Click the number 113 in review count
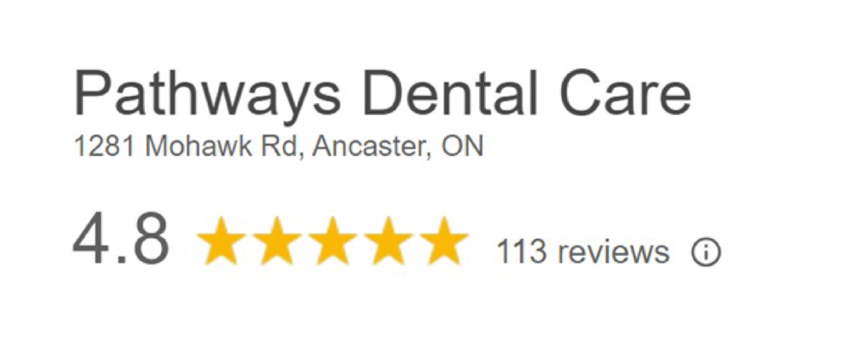This screenshot has height=349, width=868. 521,252
